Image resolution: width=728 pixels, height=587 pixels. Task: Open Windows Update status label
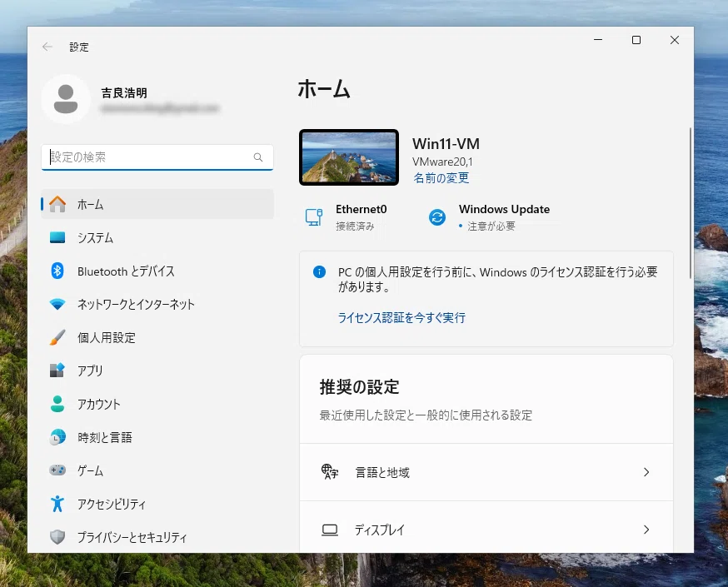point(504,209)
